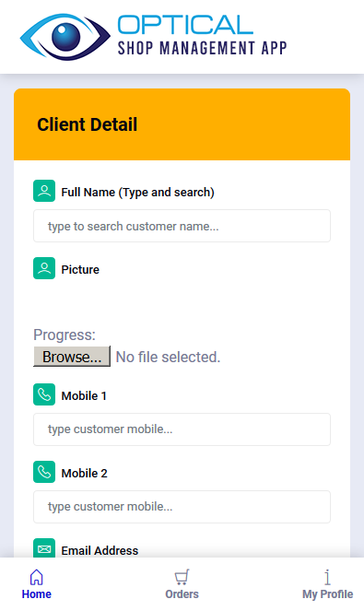The height and width of the screenshot is (611, 364).
Task: Focus the Mobile 1 input field
Action: click(182, 429)
